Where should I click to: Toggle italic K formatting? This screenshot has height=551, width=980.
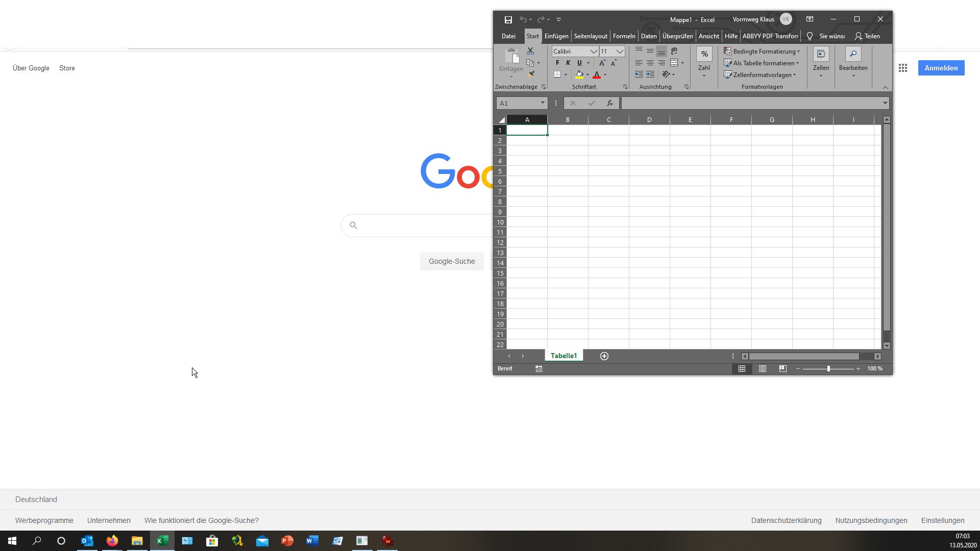[568, 63]
